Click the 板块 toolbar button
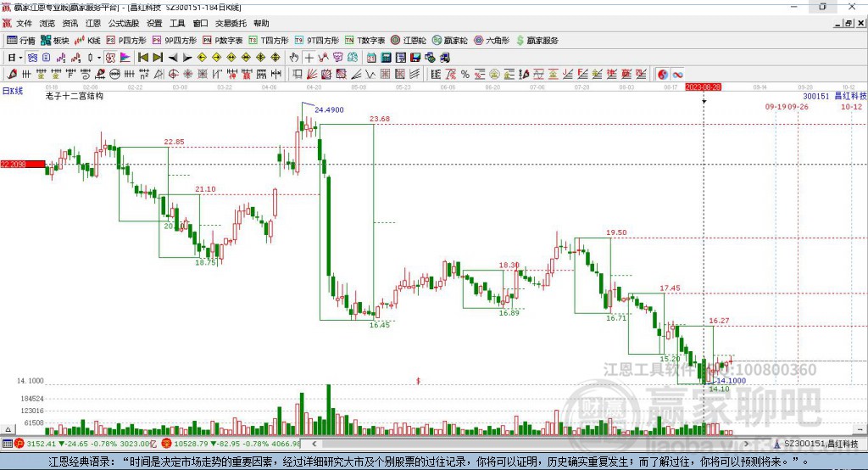Screen dimensions: 868x470 55,41
